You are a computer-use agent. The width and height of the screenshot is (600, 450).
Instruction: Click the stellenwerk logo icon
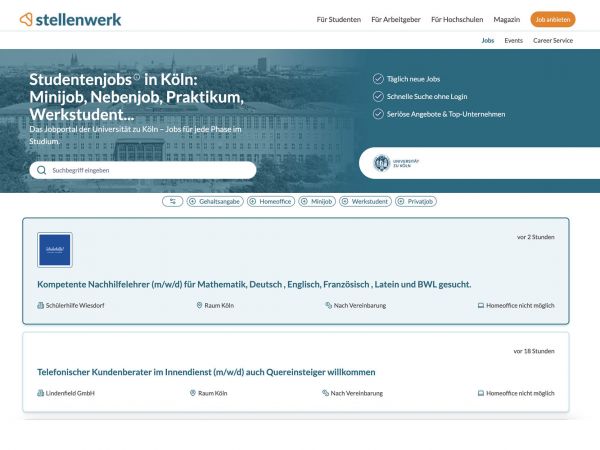point(26,19)
